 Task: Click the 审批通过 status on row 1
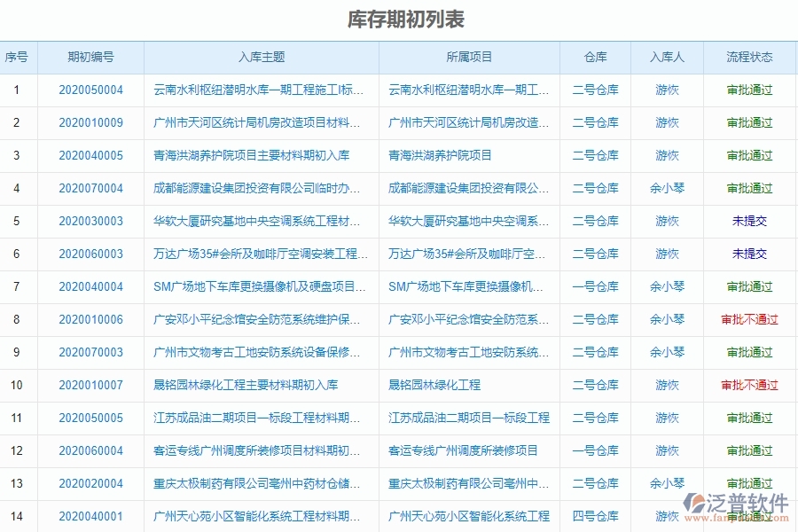749,90
